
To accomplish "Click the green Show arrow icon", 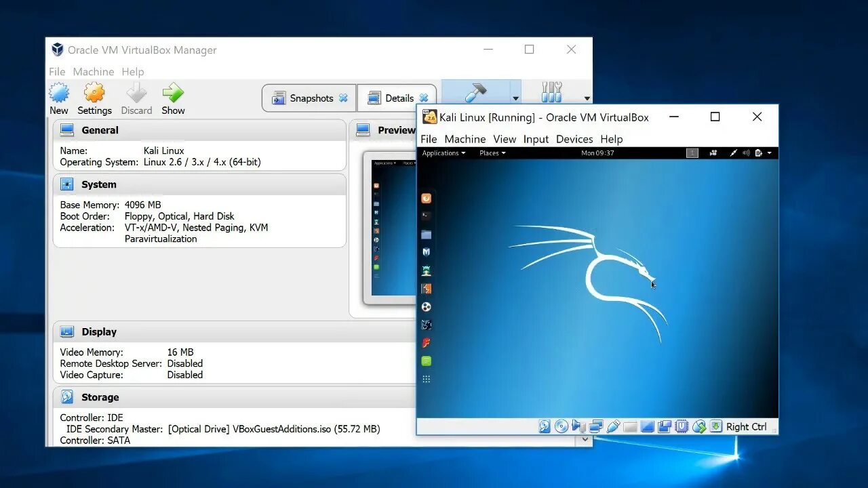I will (173, 93).
